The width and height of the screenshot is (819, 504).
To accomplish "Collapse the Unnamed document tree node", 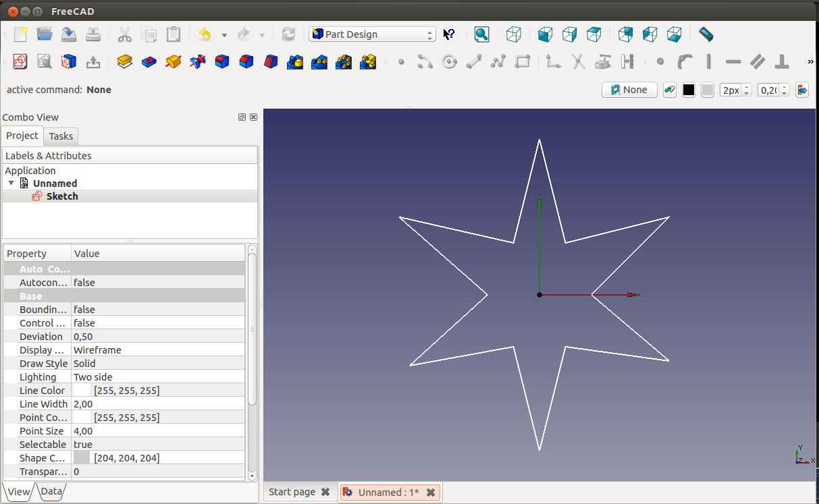I will pyautogui.click(x=11, y=184).
